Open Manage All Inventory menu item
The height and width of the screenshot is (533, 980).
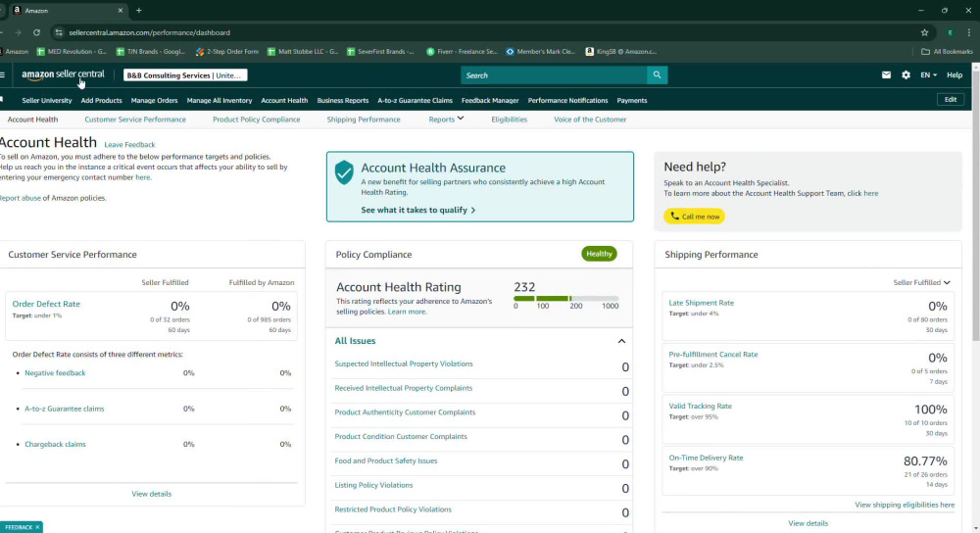point(220,100)
